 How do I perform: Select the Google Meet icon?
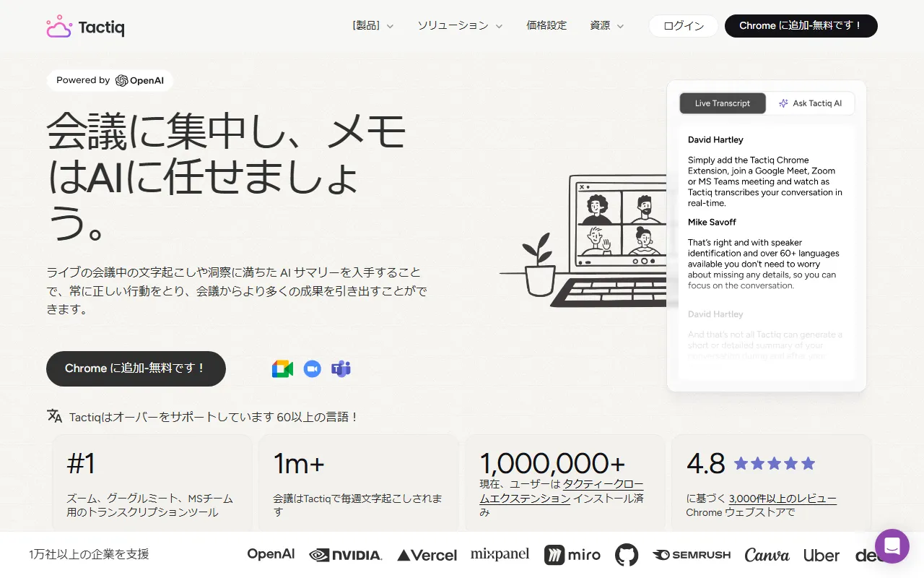pos(282,368)
